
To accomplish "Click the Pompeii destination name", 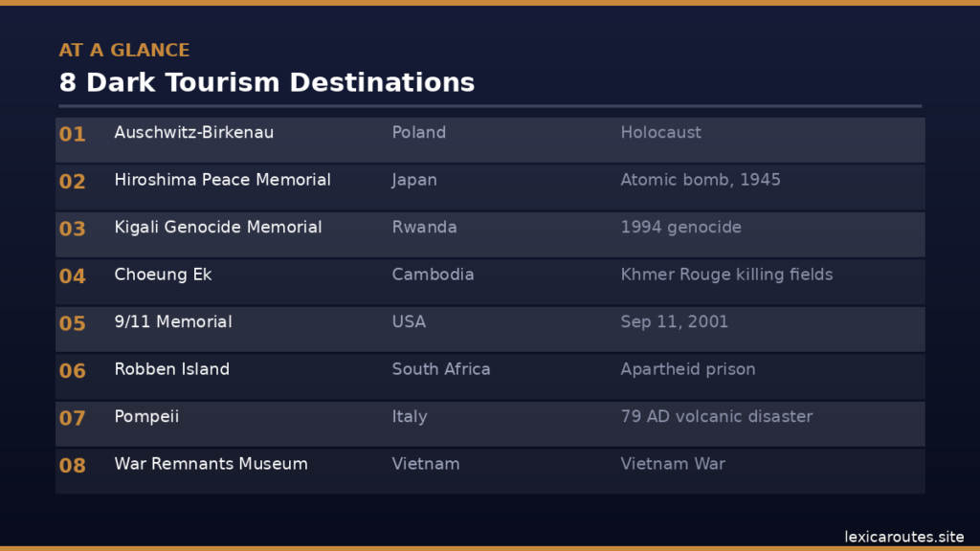I will point(146,417).
